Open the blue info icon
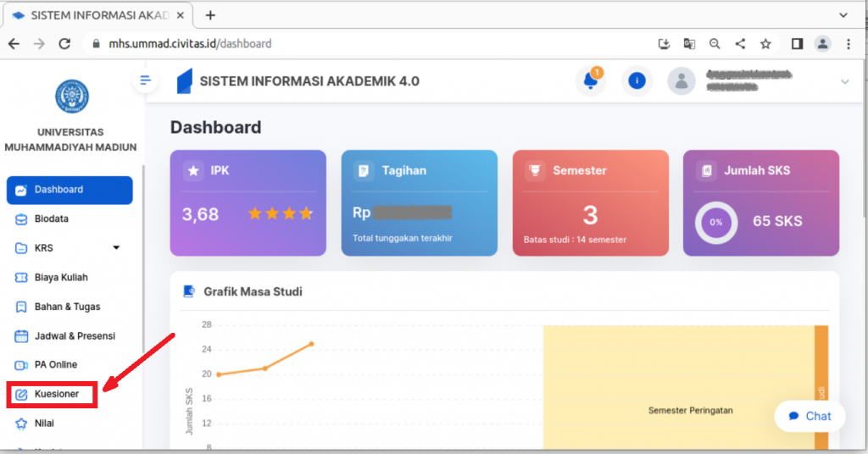The width and height of the screenshot is (868, 454). (636, 80)
